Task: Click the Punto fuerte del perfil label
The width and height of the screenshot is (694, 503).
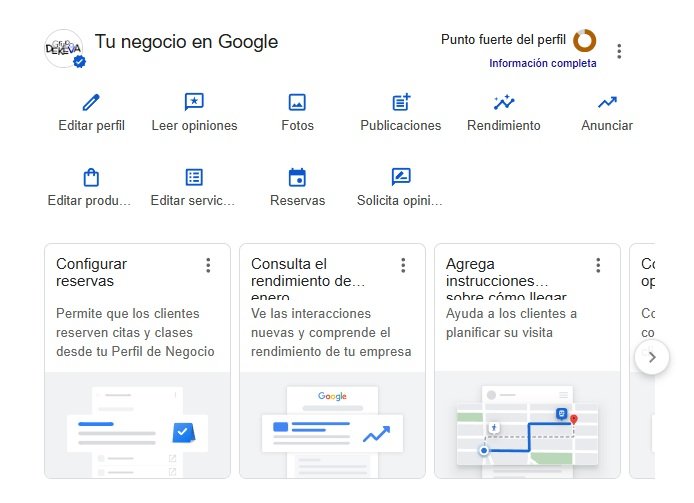Action: click(x=503, y=40)
